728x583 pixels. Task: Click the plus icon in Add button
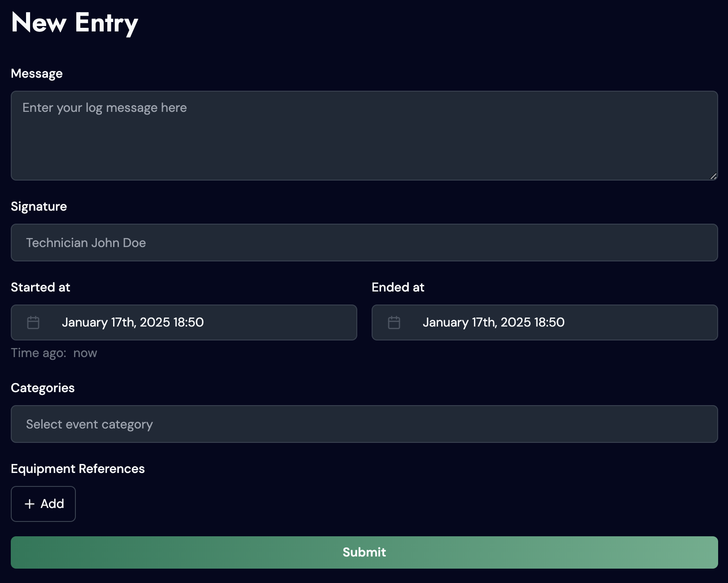click(30, 504)
